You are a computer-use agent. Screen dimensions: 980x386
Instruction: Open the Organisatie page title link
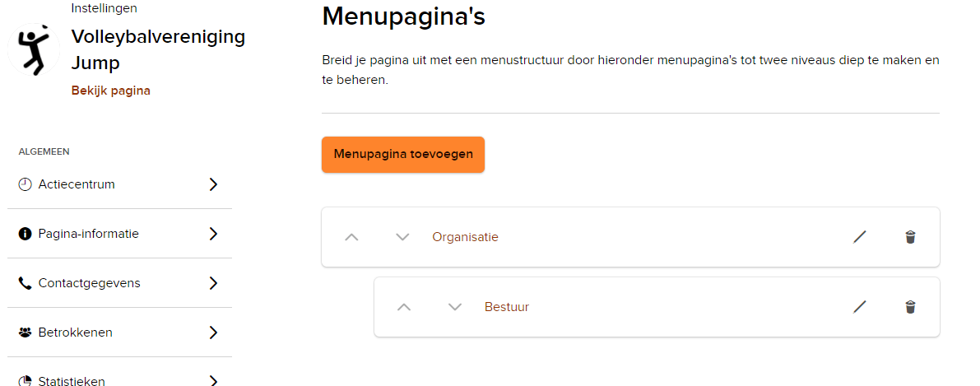[x=465, y=237]
